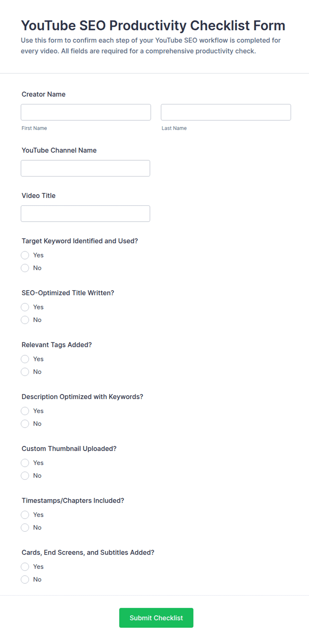Select No for Custom Thumbnail Uploaded
Viewport: 309px width, 644px height.
click(25, 475)
